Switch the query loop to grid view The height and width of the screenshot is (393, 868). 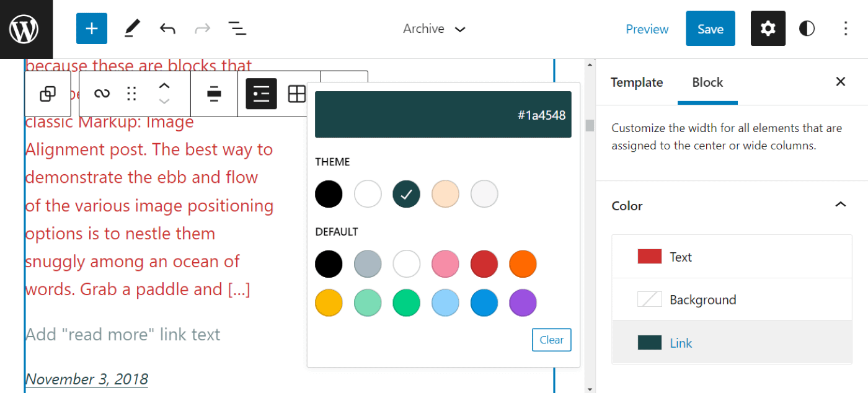pos(297,94)
